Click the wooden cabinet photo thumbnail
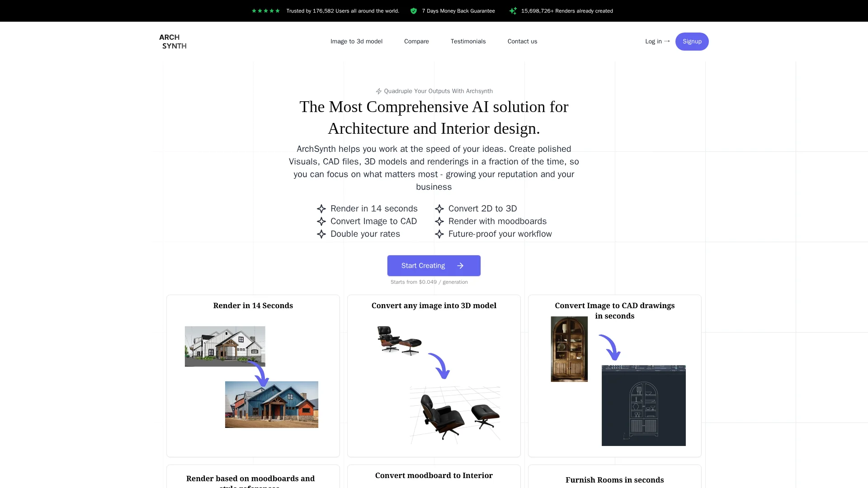Screen dimensions: 868x488 pyautogui.click(x=569, y=349)
